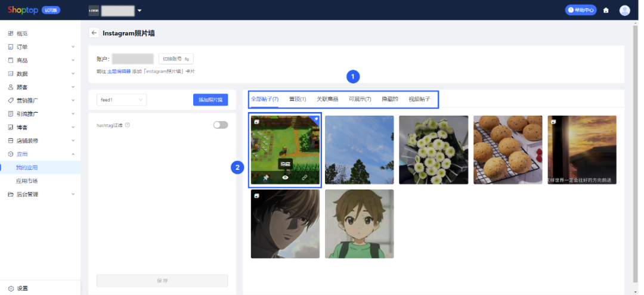Collapse the 应用 menu chevron
Image resolution: width=644 pixels, height=295 pixels.
[73, 154]
